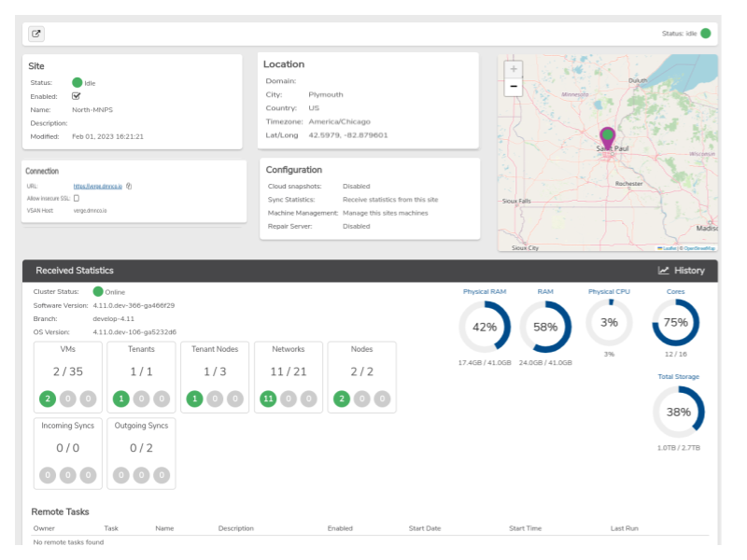Click the green Networks 11 badge
The width and height of the screenshot is (747, 560).
tap(268, 399)
